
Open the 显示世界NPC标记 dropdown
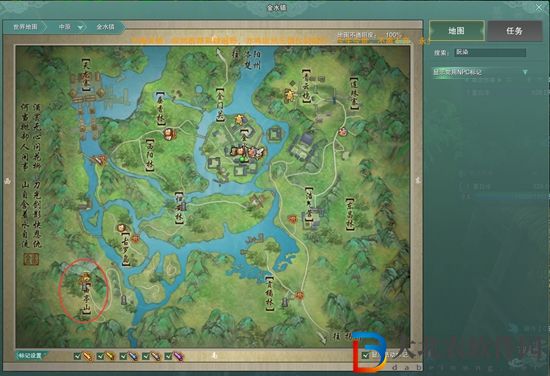[x=525, y=72]
